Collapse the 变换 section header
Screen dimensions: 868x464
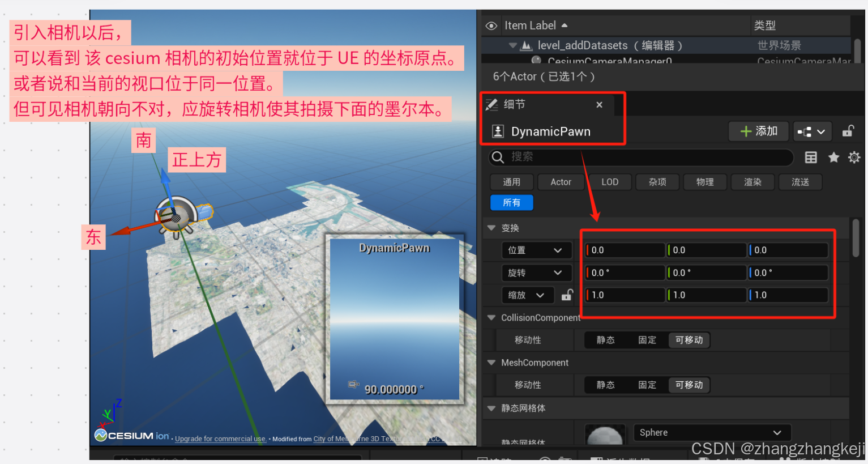491,228
